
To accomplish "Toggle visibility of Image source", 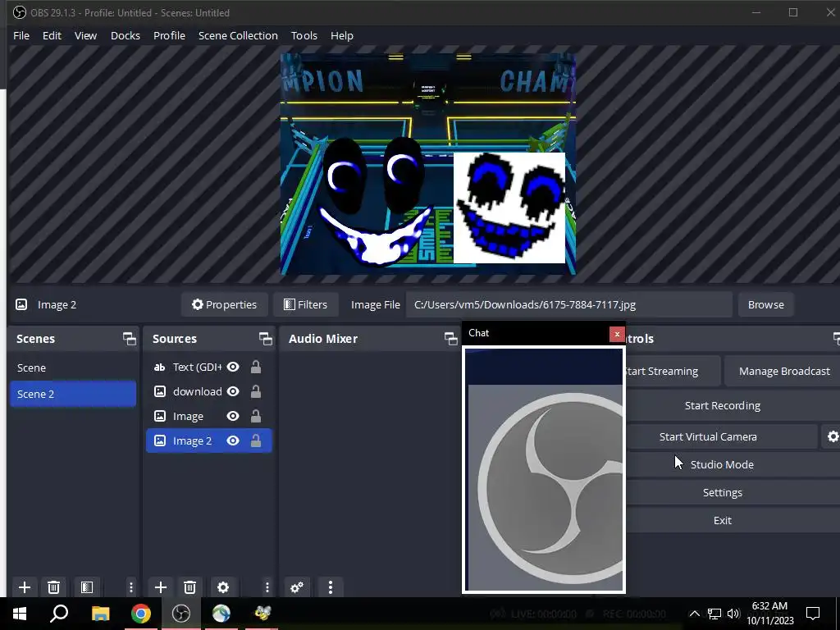I will 232,416.
